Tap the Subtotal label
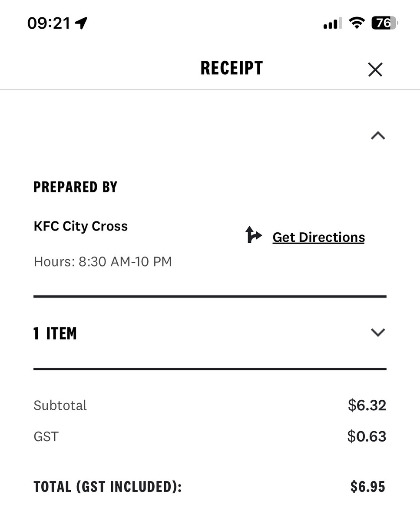The image size is (420, 521). (x=60, y=406)
